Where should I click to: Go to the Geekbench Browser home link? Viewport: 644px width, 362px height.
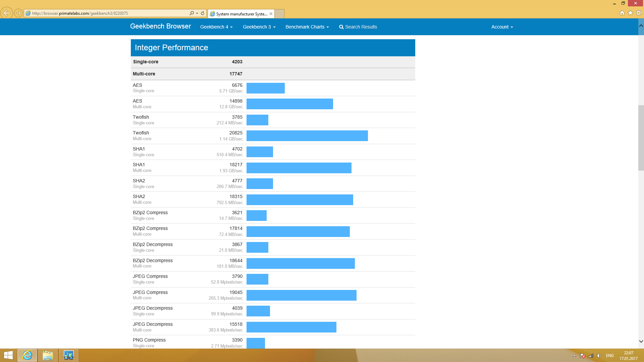coord(160,26)
